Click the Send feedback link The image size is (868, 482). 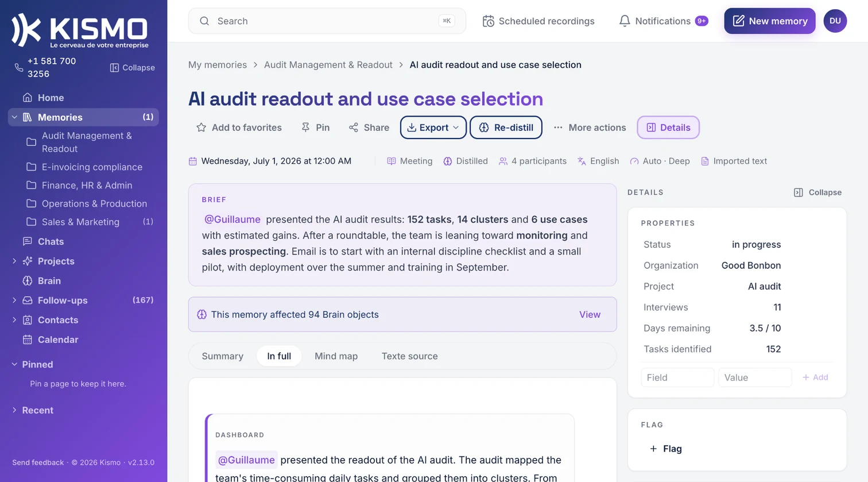coord(38,462)
